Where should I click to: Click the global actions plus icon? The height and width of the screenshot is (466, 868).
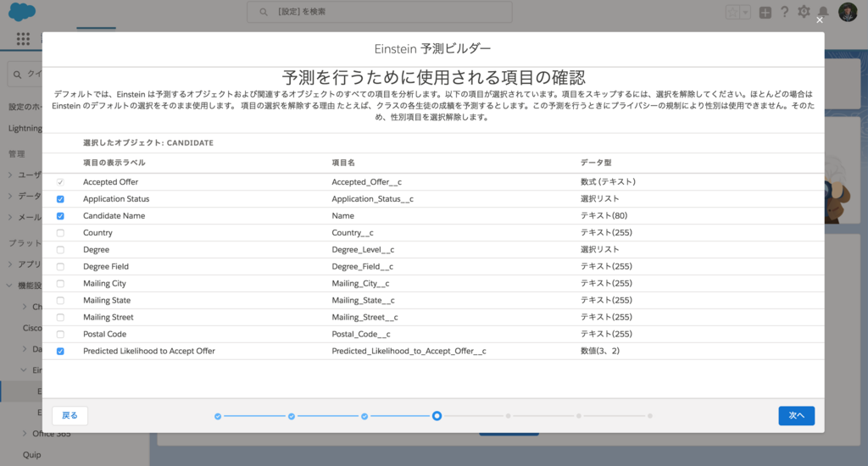pos(765,12)
